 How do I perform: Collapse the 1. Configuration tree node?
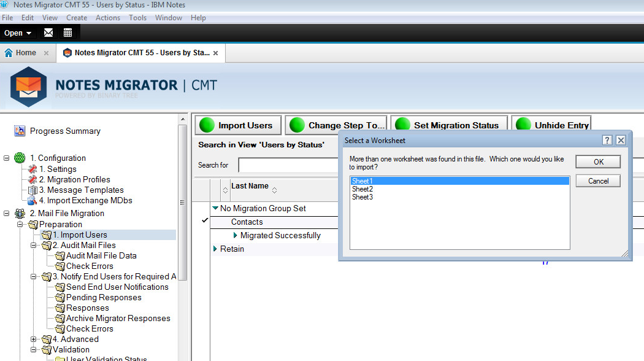tap(6, 158)
